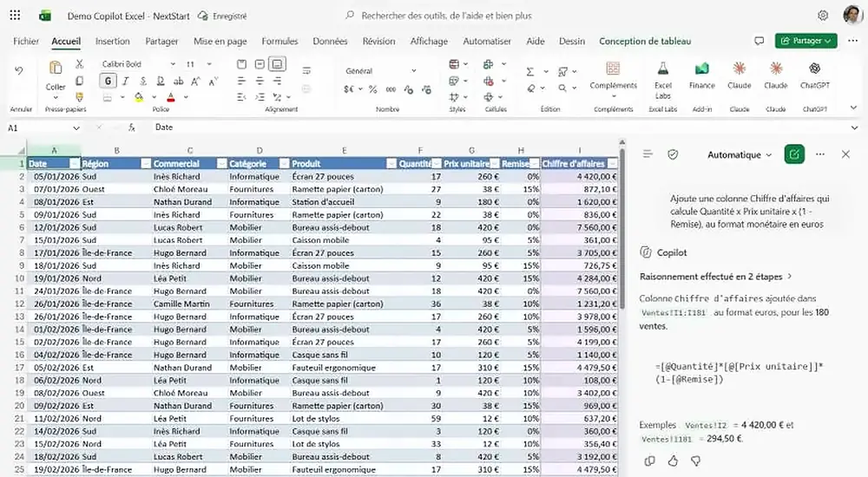Toggle double underline (D) formatting
Screen dimensions: 868x477
click(161, 82)
